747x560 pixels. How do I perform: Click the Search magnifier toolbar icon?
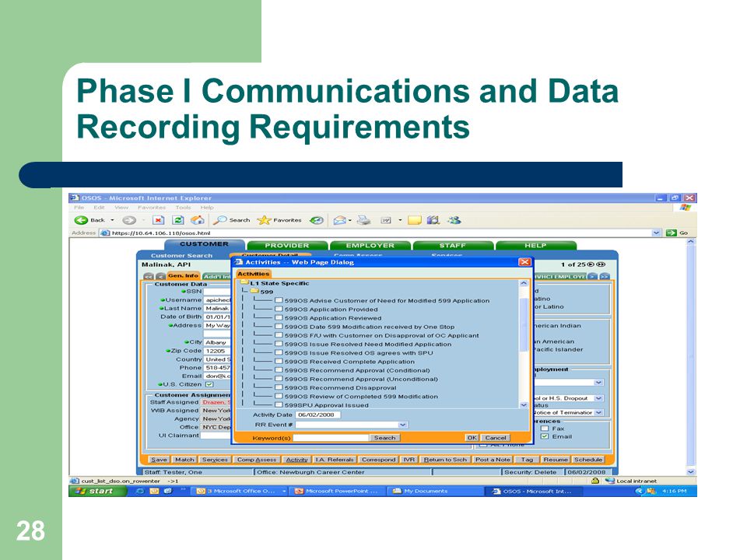219,220
